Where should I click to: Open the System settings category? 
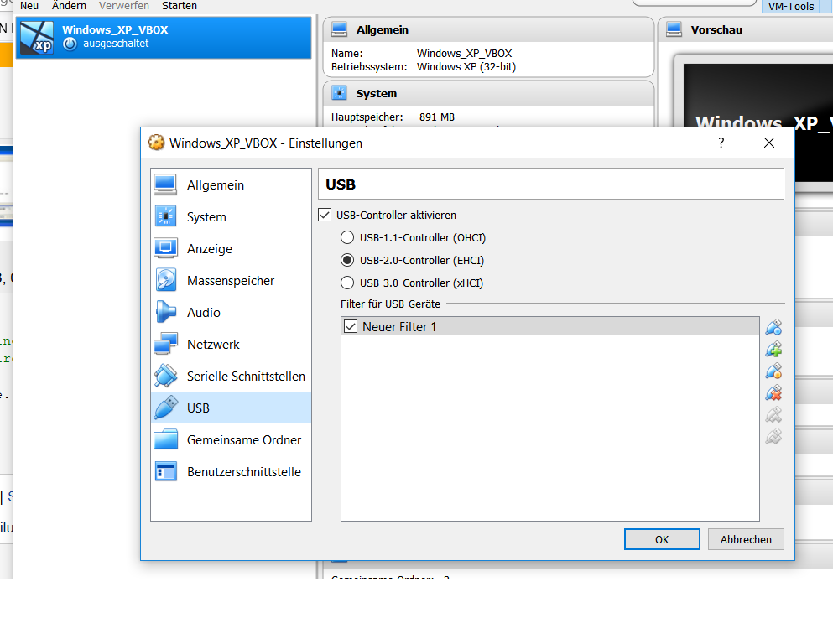coord(231,216)
